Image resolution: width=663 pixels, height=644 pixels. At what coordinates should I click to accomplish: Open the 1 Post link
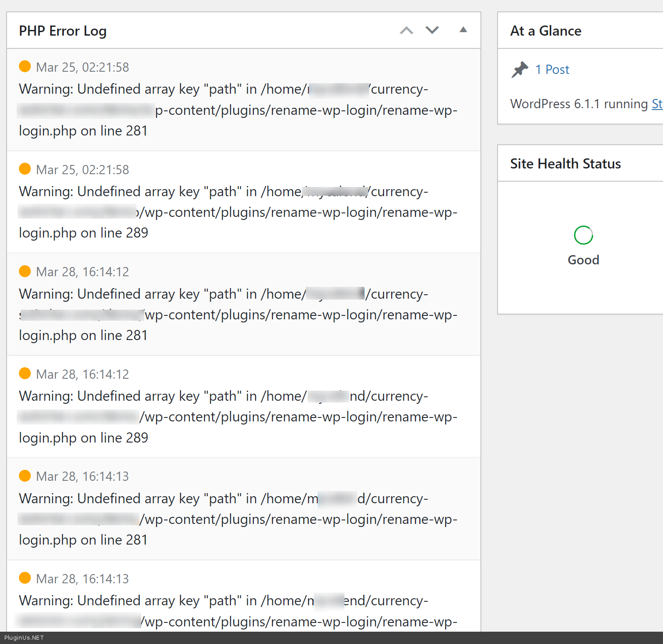552,70
